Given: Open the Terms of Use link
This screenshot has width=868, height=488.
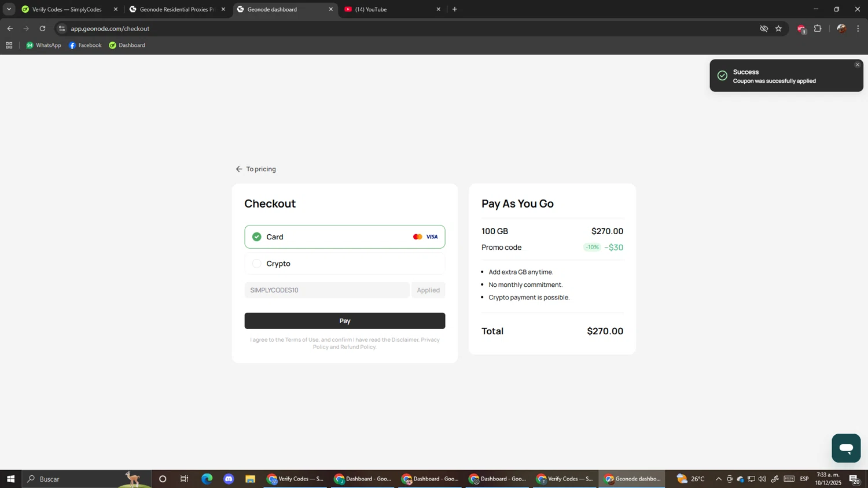Looking at the screenshot, I should (x=301, y=339).
